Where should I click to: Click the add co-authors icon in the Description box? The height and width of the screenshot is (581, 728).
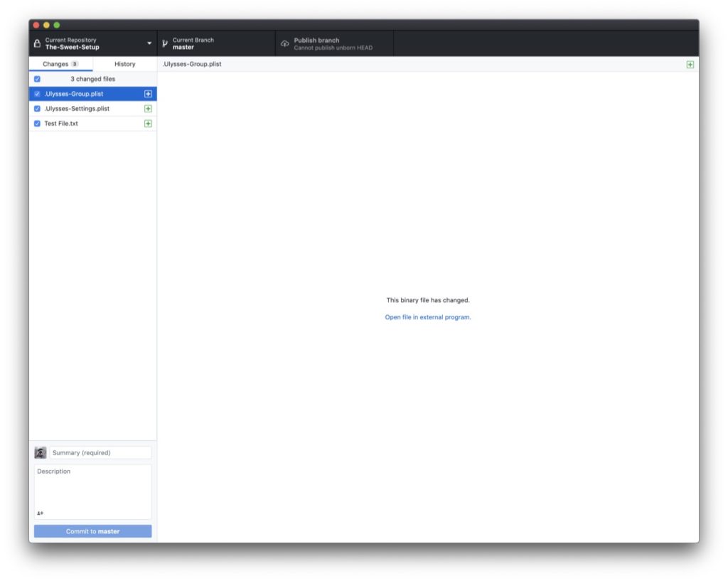click(41, 511)
